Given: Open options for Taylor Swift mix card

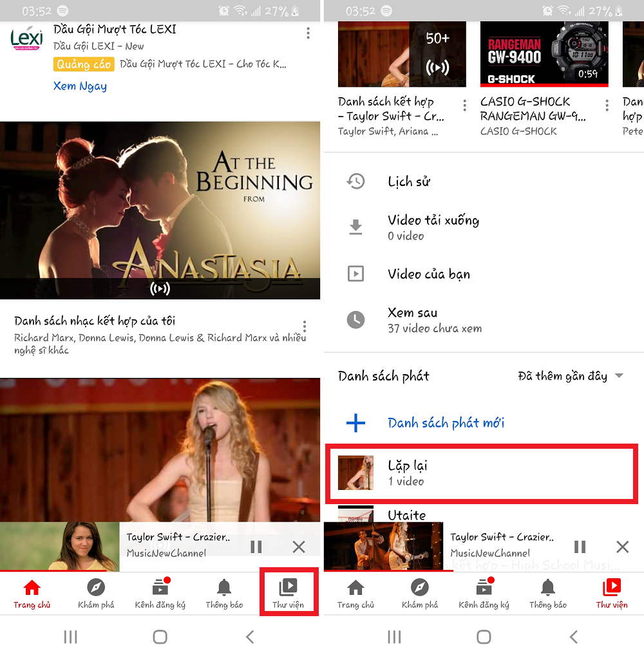Looking at the screenshot, I should click(464, 106).
